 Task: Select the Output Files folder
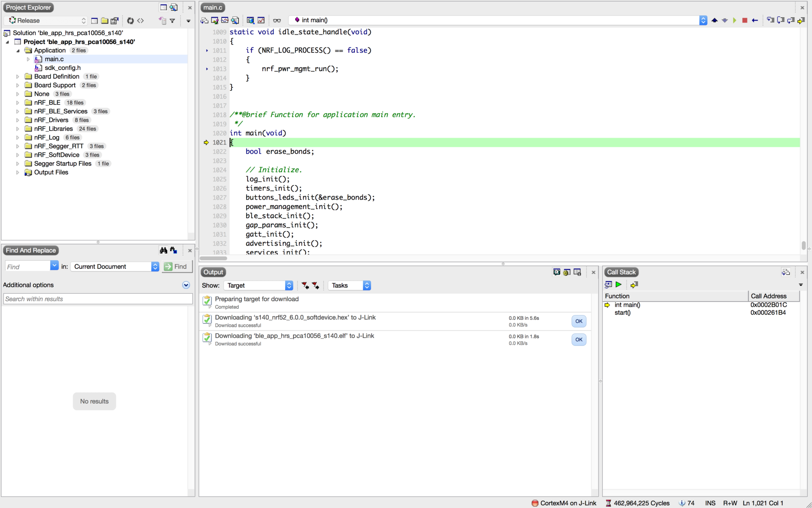51,173
